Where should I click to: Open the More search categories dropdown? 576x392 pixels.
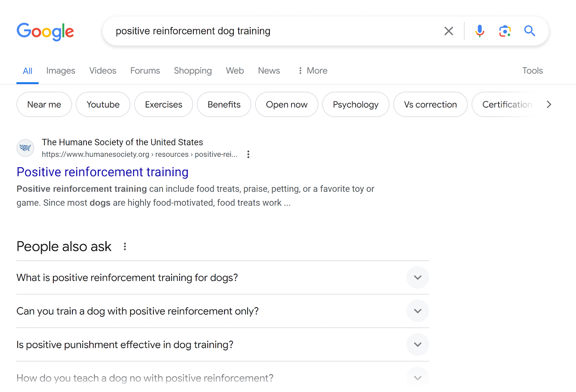tap(312, 70)
